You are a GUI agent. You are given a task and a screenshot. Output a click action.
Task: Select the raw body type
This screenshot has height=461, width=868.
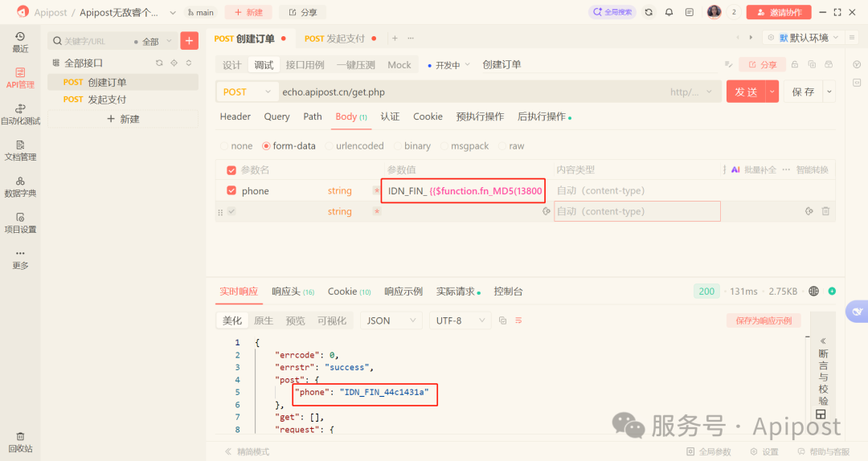[511, 146]
